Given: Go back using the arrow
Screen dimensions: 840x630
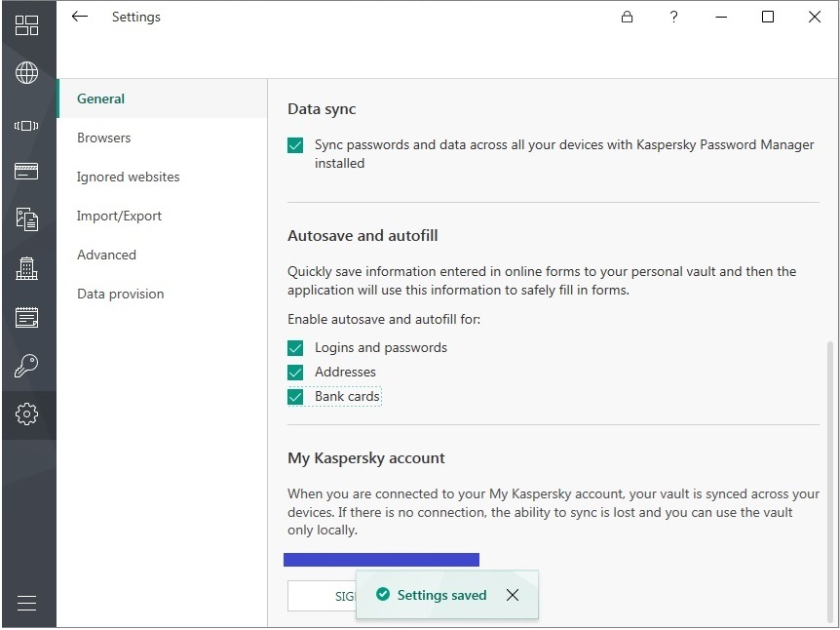Looking at the screenshot, I should tap(80, 17).
